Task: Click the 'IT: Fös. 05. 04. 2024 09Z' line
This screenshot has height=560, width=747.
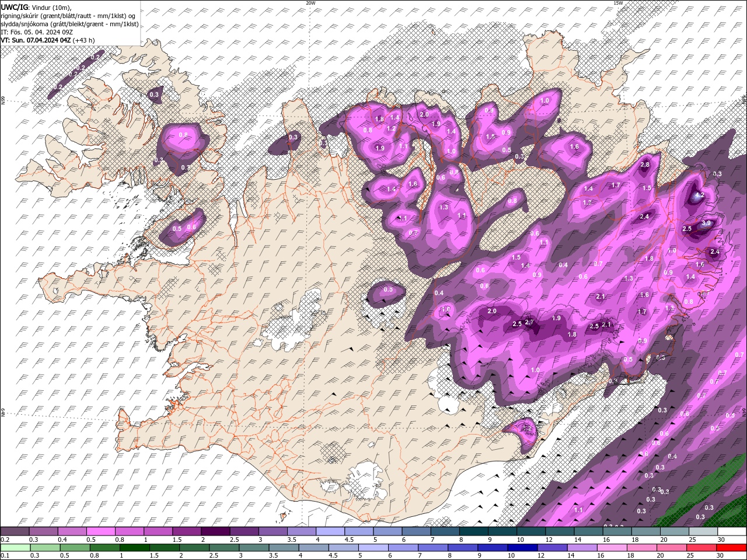Action: pos(37,32)
